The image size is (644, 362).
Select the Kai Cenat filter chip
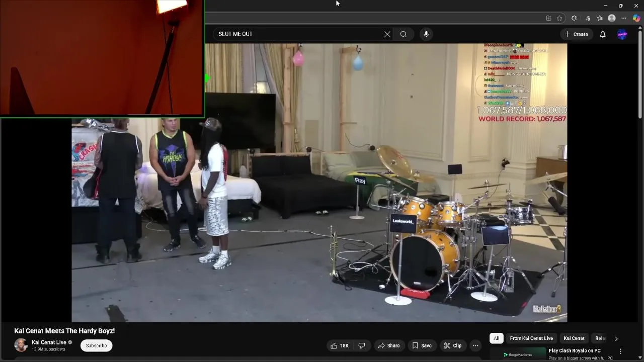pos(574,338)
